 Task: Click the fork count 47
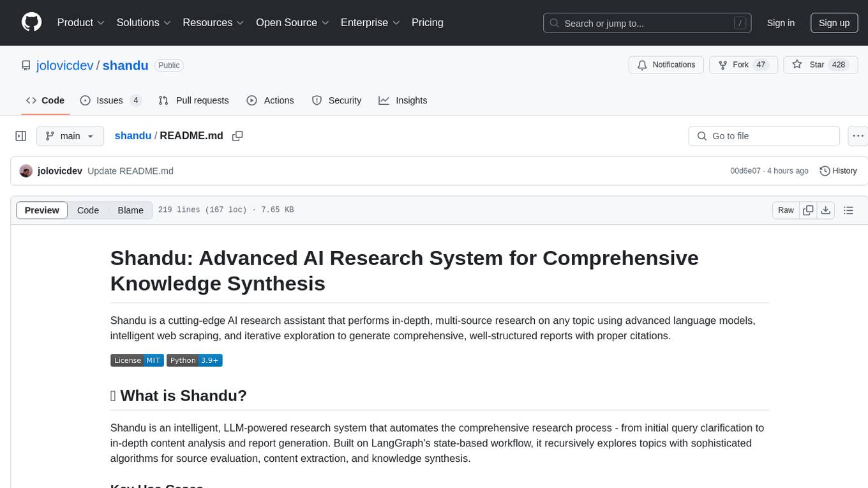pyautogui.click(x=759, y=65)
